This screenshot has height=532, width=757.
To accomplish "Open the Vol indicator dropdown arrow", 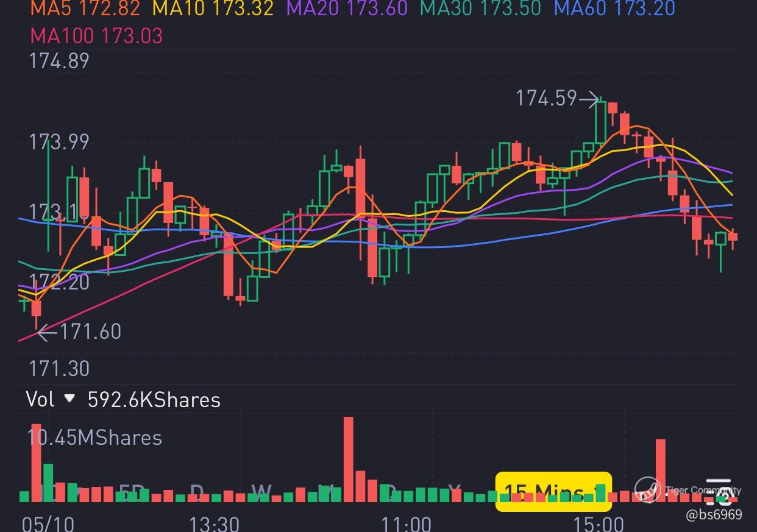I will (x=69, y=399).
